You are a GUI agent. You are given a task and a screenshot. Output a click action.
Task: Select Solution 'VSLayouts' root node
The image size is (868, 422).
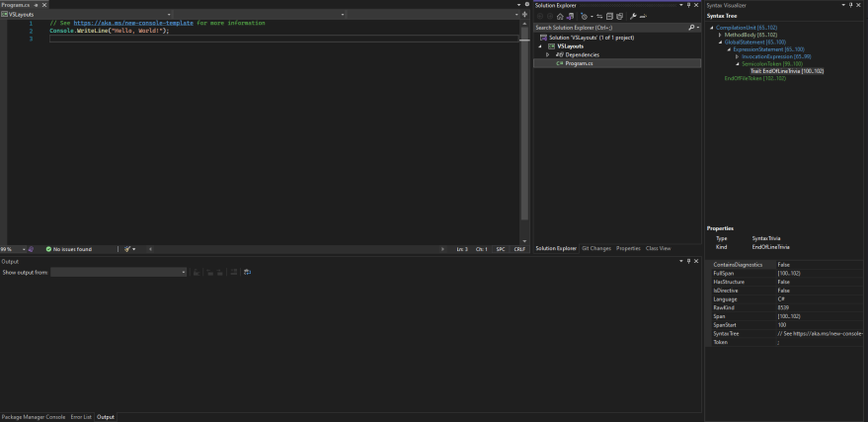[592, 38]
